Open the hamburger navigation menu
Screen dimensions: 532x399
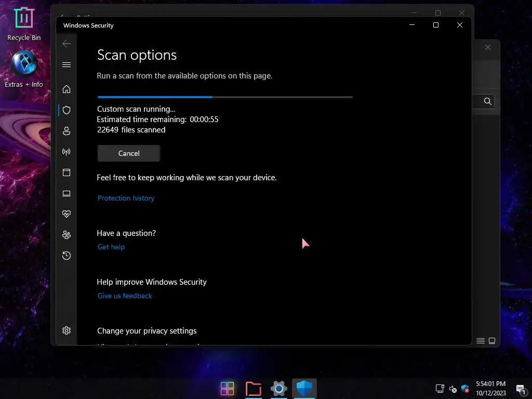(x=66, y=64)
